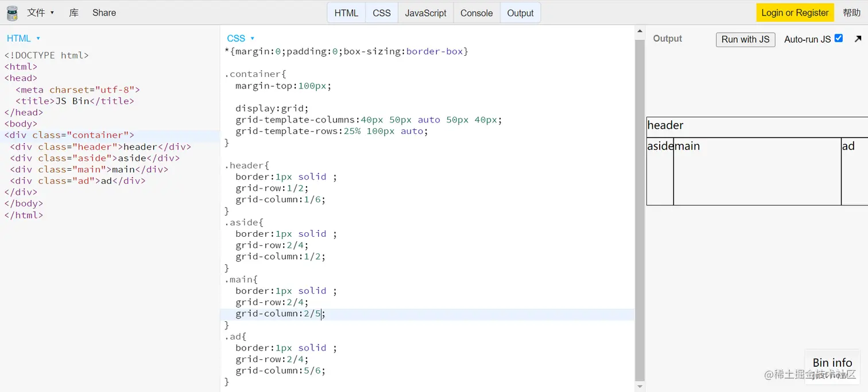Click the .main{ selector line
Image resolution: width=868 pixels, height=392 pixels.
point(241,279)
